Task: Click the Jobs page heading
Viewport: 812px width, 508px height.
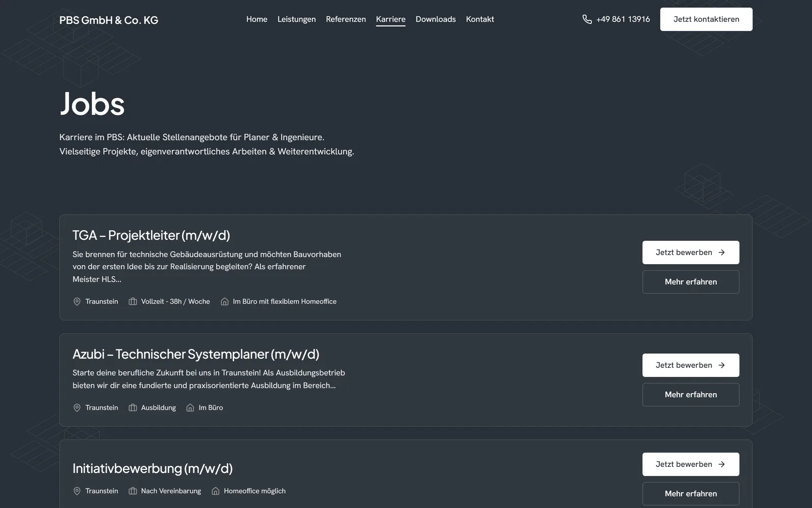Action: click(x=92, y=104)
